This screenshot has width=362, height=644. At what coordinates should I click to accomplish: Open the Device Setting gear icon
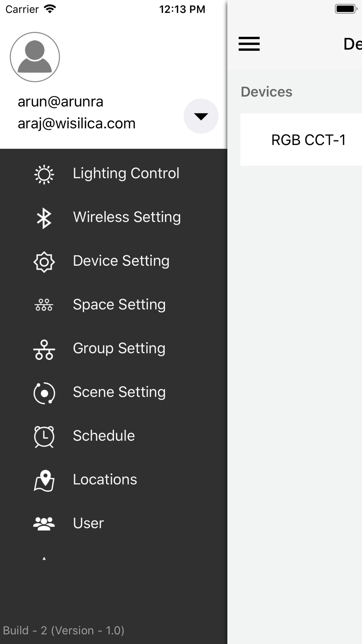(x=44, y=262)
